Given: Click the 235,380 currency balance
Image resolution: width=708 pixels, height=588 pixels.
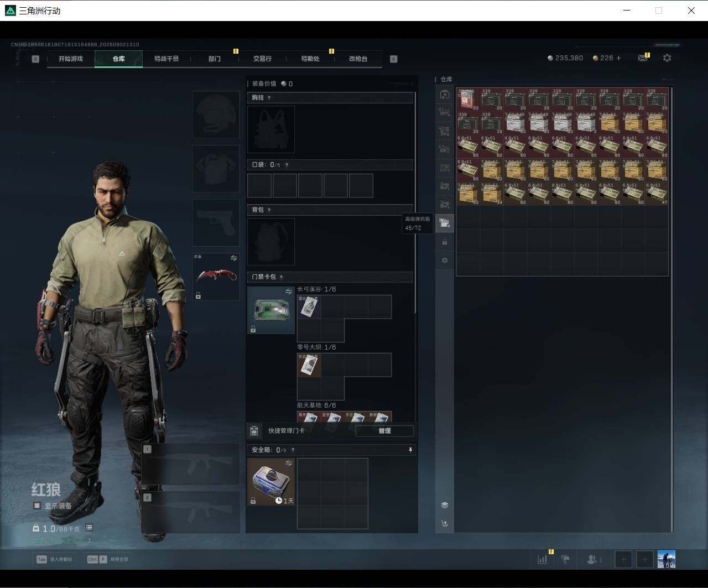Looking at the screenshot, I should (x=565, y=58).
